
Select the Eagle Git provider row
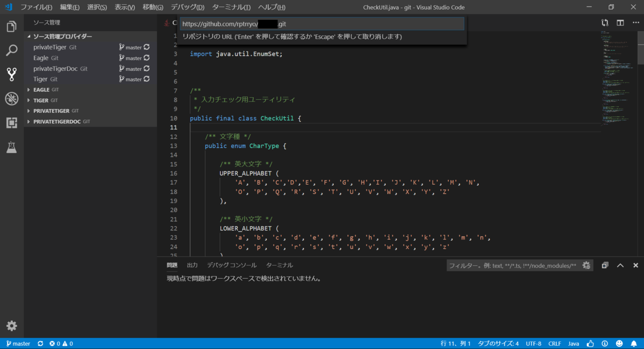[91, 58]
